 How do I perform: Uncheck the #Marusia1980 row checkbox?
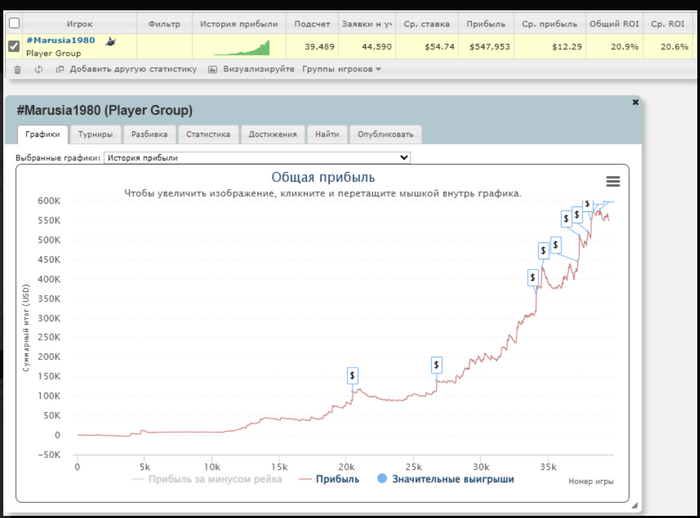coord(14,46)
